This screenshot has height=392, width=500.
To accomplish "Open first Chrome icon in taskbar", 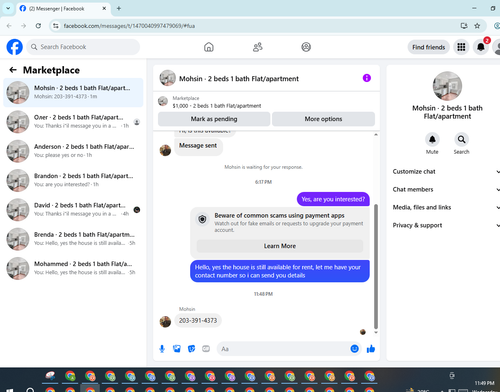I will click(70, 376).
